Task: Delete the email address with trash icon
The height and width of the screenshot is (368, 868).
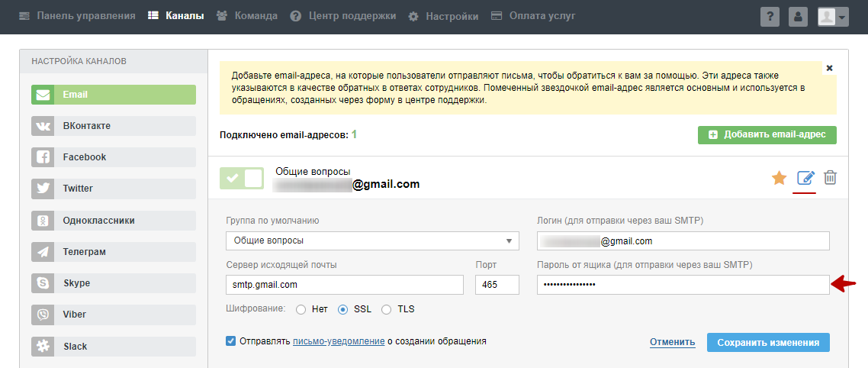Action: point(831,178)
